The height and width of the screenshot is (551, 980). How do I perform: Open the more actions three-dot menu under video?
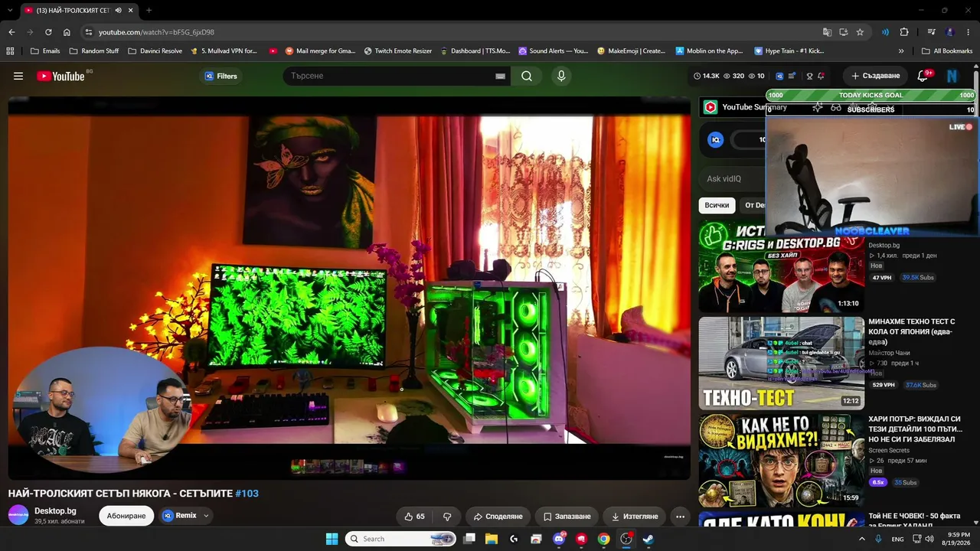[x=680, y=517]
